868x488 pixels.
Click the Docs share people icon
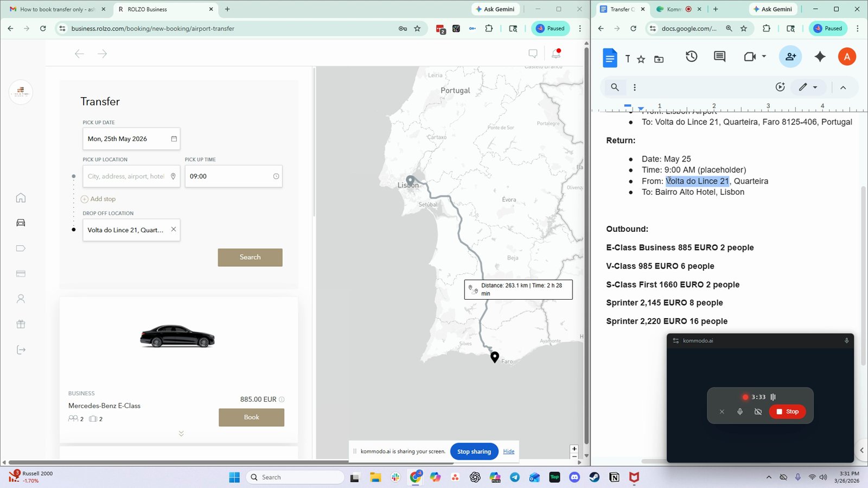pyautogui.click(x=790, y=56)
